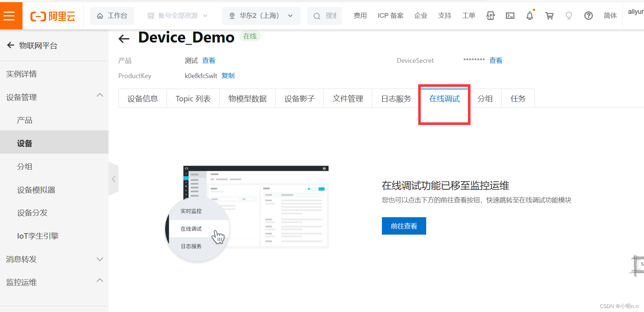Switch to the 文件管理 tab
Image resolution: width=644 pixels, height=312 pixels.
(x=348, y=98)
